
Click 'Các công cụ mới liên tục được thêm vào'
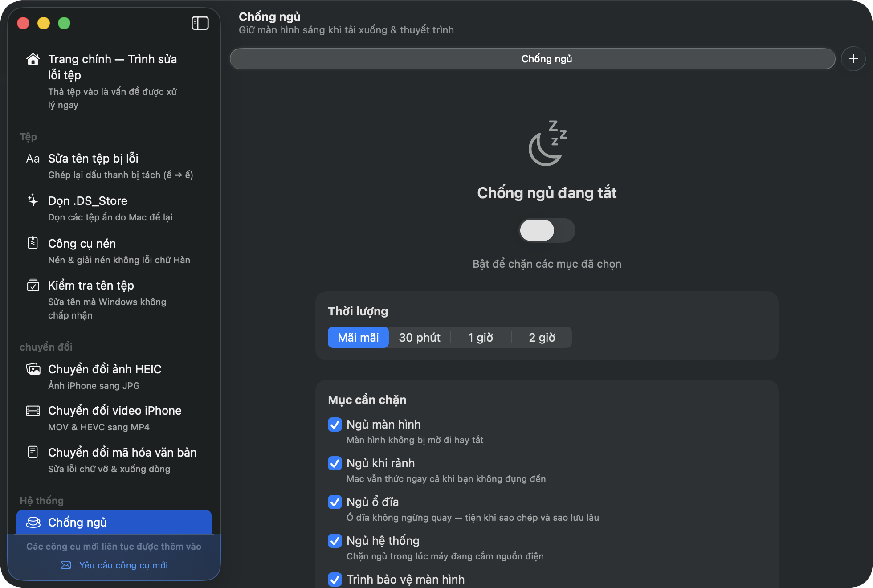pos(114,547)
